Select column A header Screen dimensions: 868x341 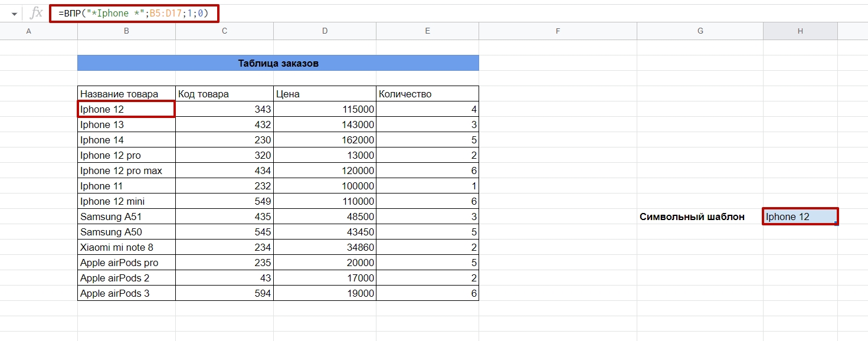[28, 31]
